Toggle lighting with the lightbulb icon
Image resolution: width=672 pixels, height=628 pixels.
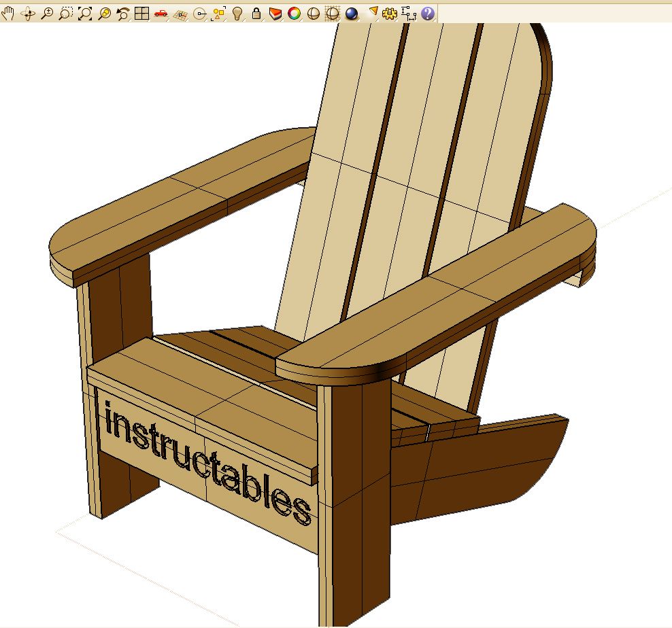[x=236, y=12]
